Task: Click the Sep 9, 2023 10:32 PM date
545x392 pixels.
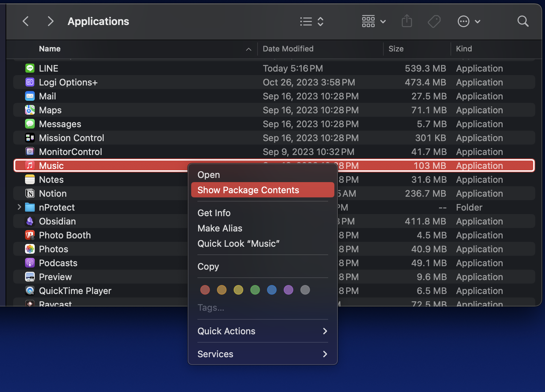Action: (x=309, y=152)
